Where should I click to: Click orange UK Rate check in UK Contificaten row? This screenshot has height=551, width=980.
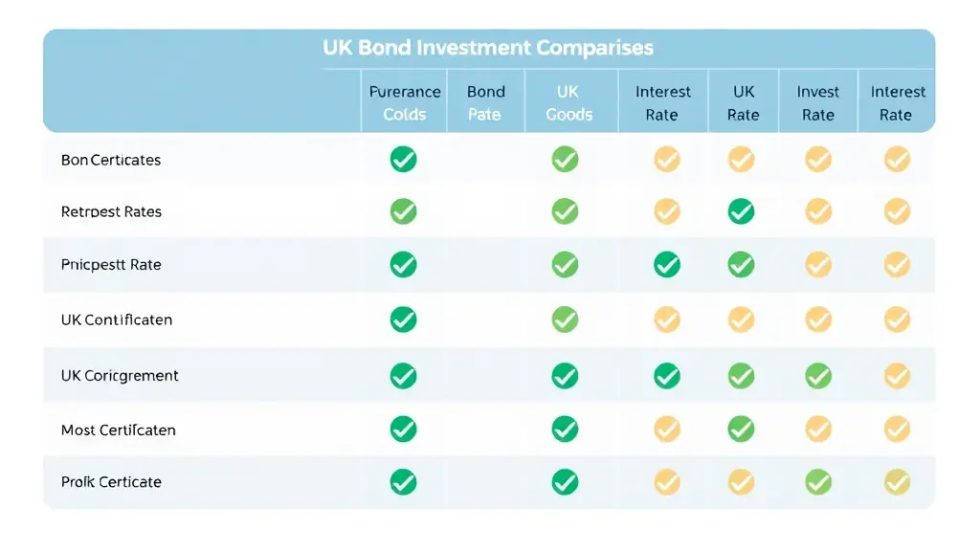741,320
